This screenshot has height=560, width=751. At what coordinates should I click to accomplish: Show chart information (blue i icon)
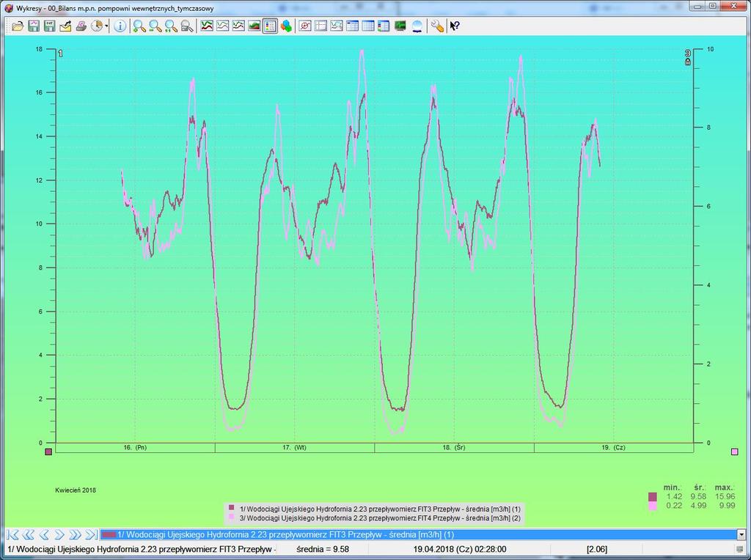120,26
